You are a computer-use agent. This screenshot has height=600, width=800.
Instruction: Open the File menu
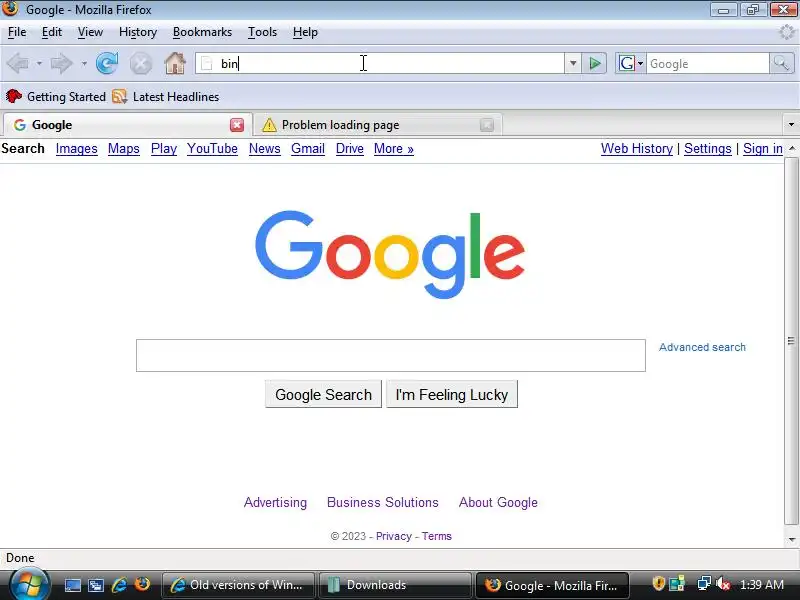click(x=17, y=32)
